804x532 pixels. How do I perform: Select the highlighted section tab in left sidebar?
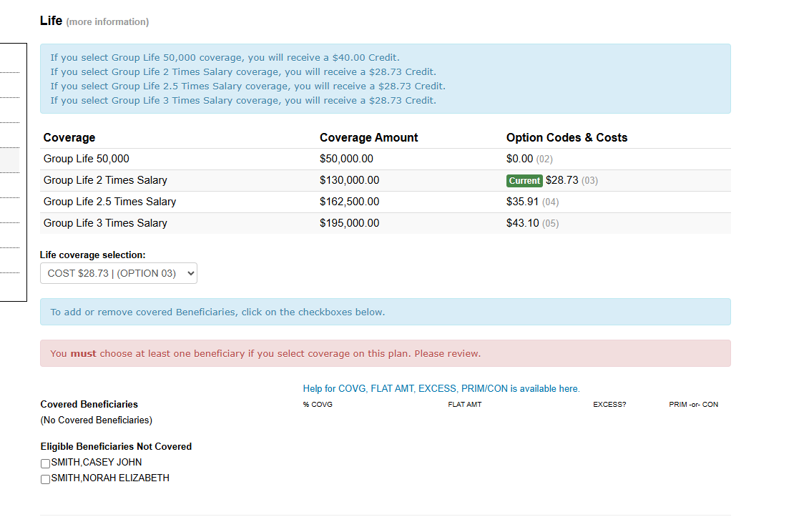9,159
